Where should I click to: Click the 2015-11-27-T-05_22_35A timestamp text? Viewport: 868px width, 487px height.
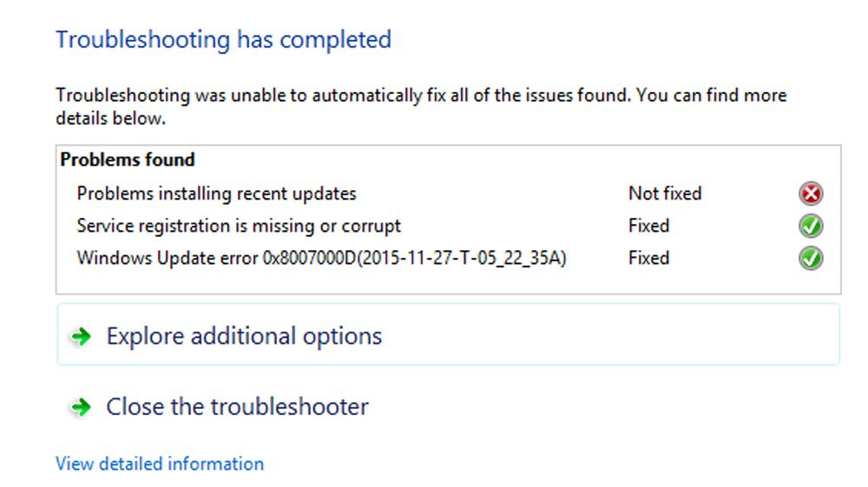click(x=462, y=259)
